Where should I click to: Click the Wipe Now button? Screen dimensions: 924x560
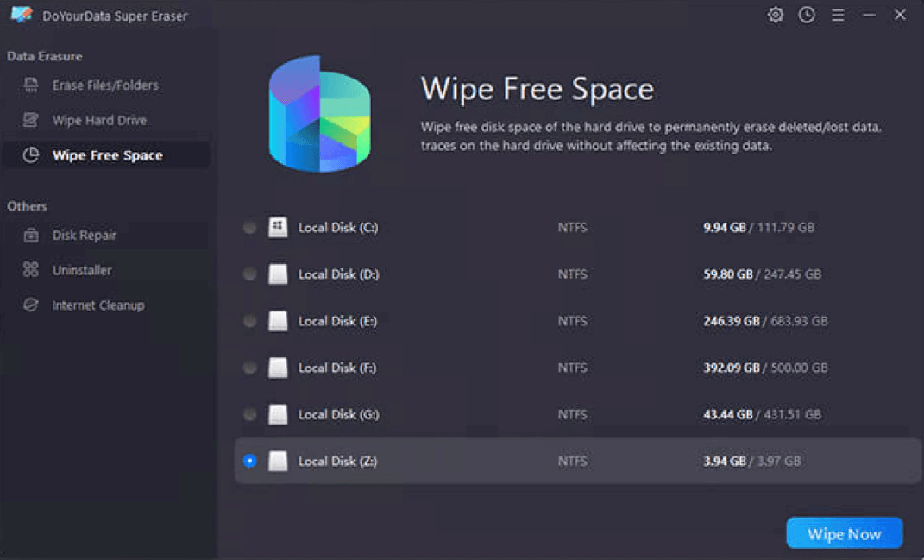pyautogui.click(x=844, y=533)
